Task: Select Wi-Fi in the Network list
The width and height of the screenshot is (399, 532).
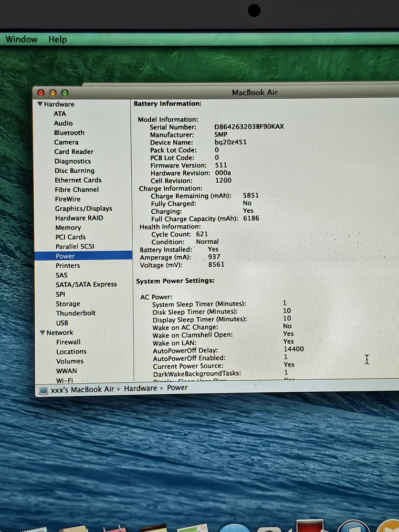Action: point(65,380)
